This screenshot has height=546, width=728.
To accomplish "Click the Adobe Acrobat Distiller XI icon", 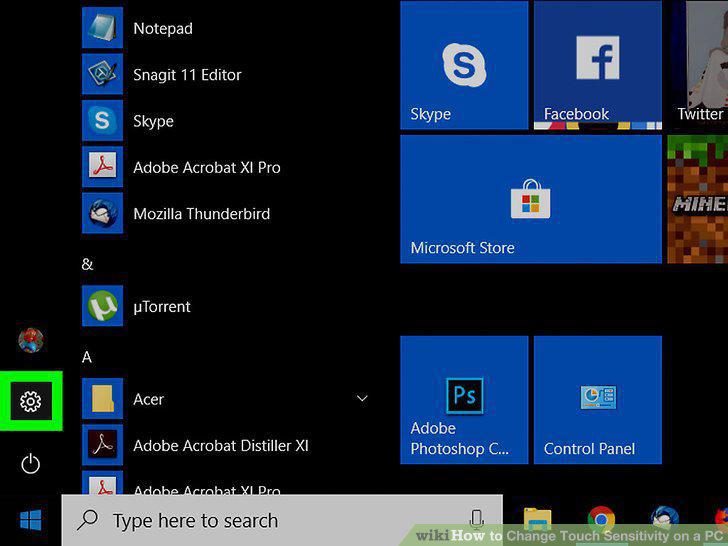I will click(x=102, y=445).
